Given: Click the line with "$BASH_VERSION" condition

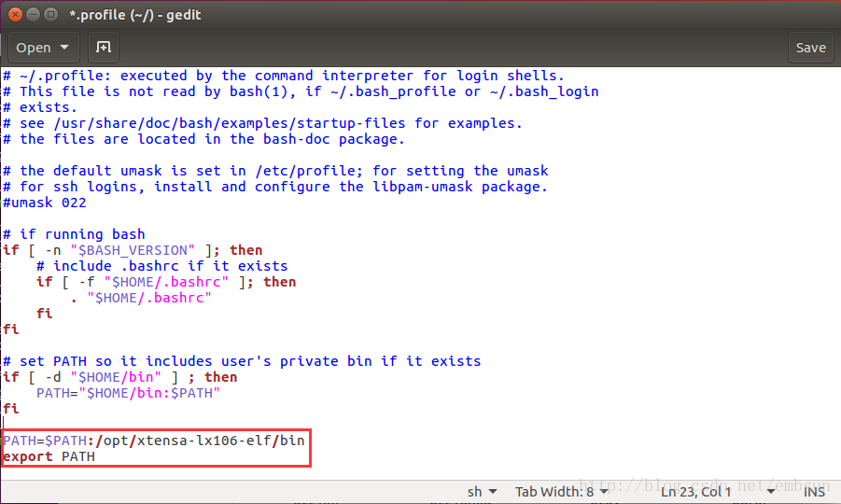Looking at the screenshot, I should (133, 250).
